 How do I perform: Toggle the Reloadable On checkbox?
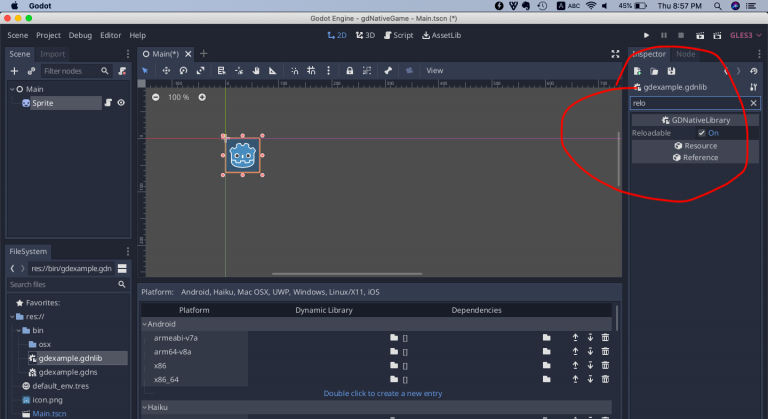click(x=702, y=133)
